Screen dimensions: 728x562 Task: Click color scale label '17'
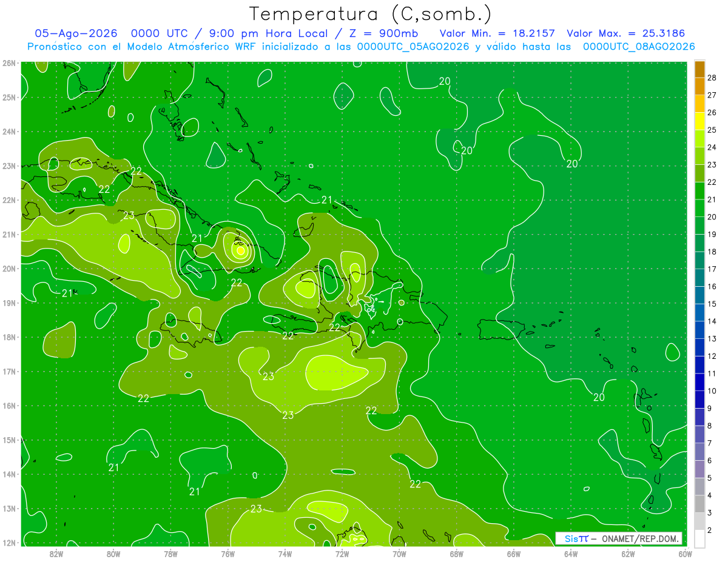point(713,269)
